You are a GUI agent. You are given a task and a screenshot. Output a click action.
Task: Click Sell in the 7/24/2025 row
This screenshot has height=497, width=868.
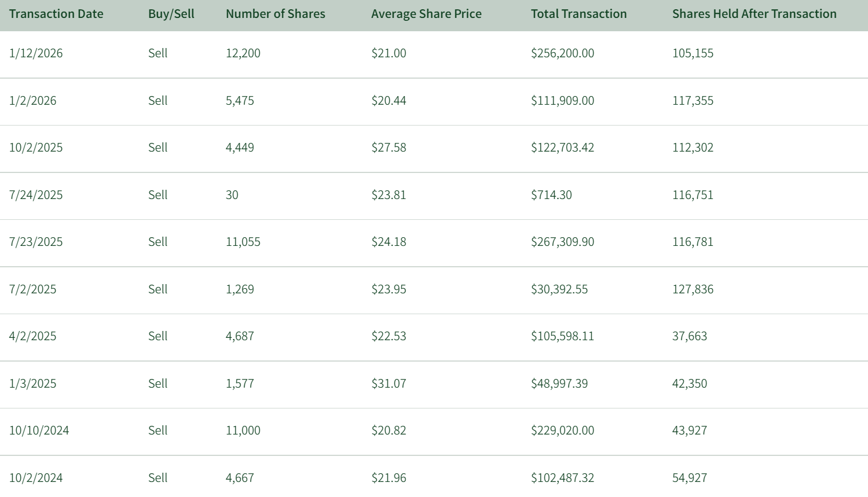click(x=158, y=195)
